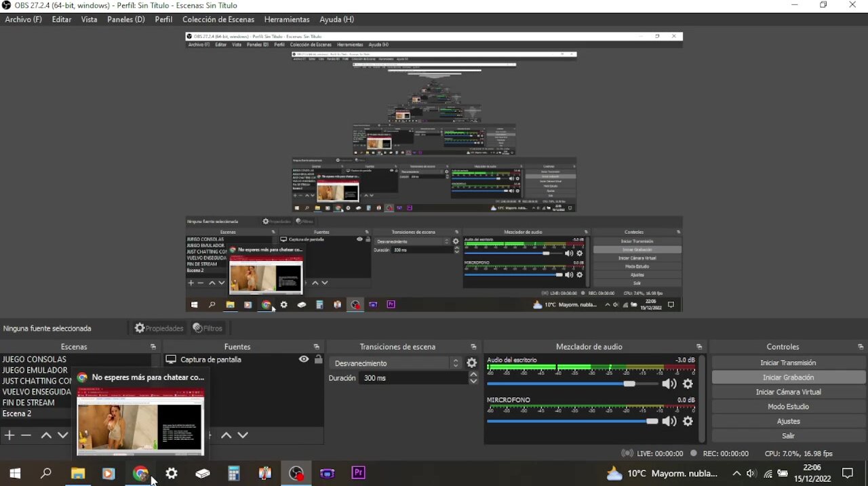Screen dimensions: 868x486
Task: Increase Duración value with stepper arrow
Action: point(473,375)
